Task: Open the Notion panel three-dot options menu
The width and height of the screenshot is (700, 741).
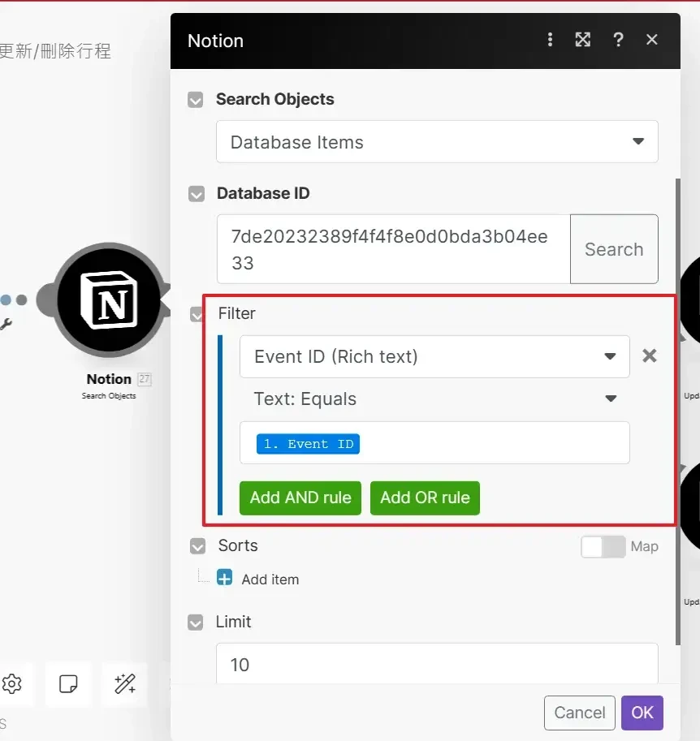Action: 550,40
